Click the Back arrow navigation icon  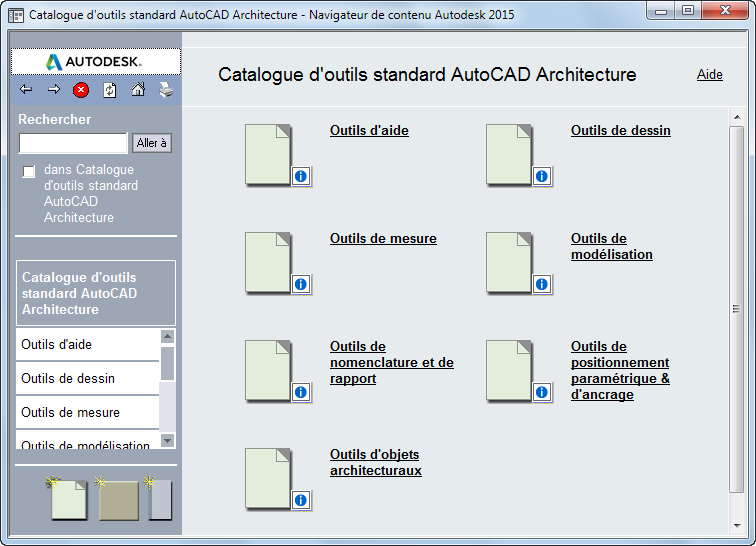(x=26, y=89)
